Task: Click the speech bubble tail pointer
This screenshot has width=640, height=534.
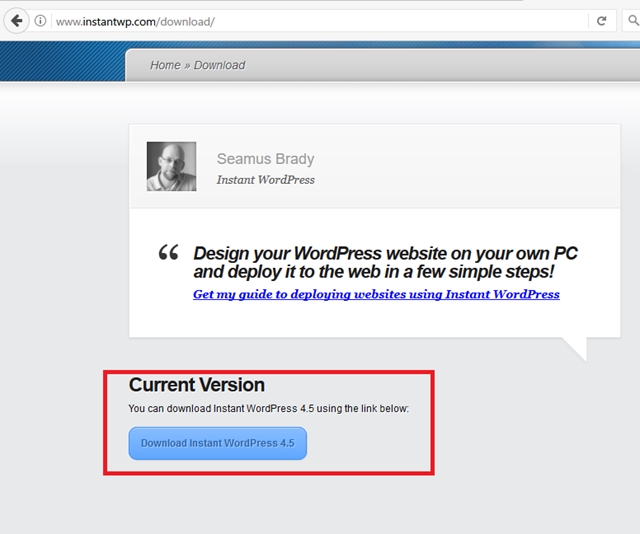Action: pos(573,348)
